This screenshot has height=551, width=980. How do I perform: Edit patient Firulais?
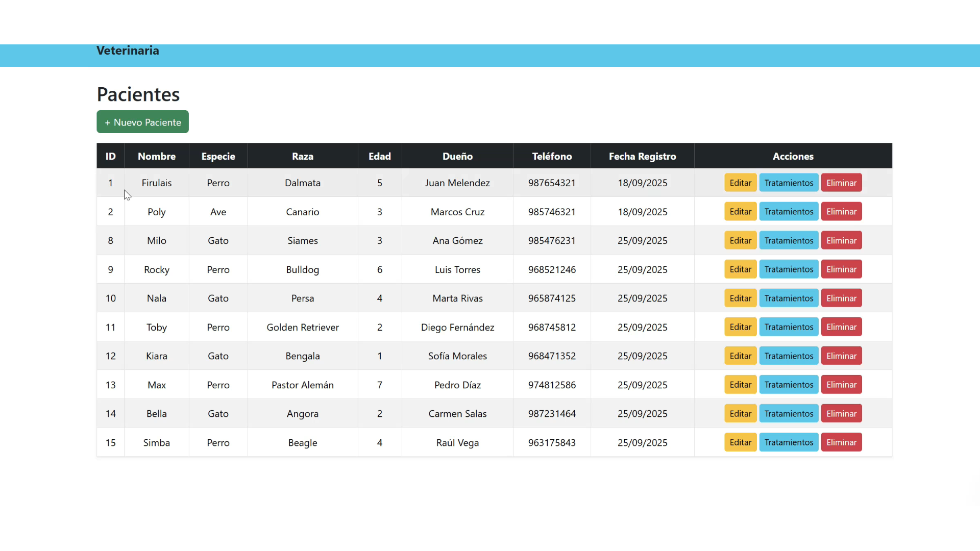[740, 183]
